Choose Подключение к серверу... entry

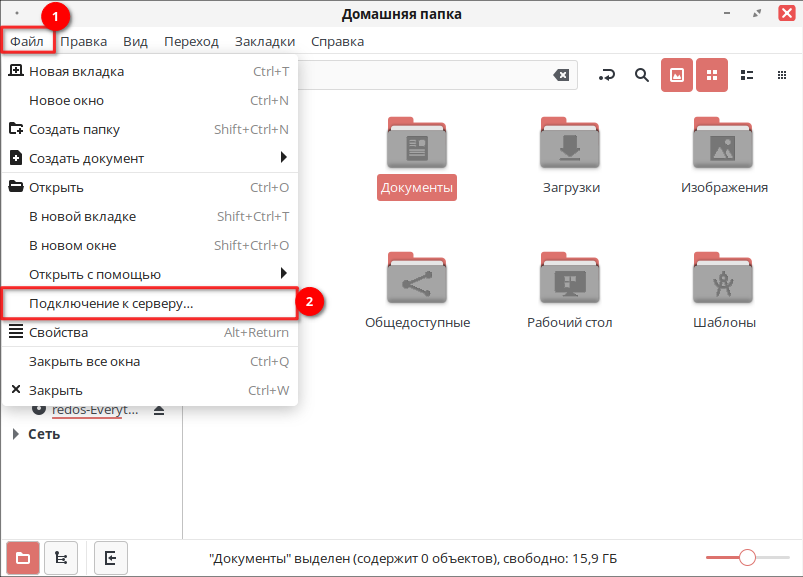(x=150, y=304)
